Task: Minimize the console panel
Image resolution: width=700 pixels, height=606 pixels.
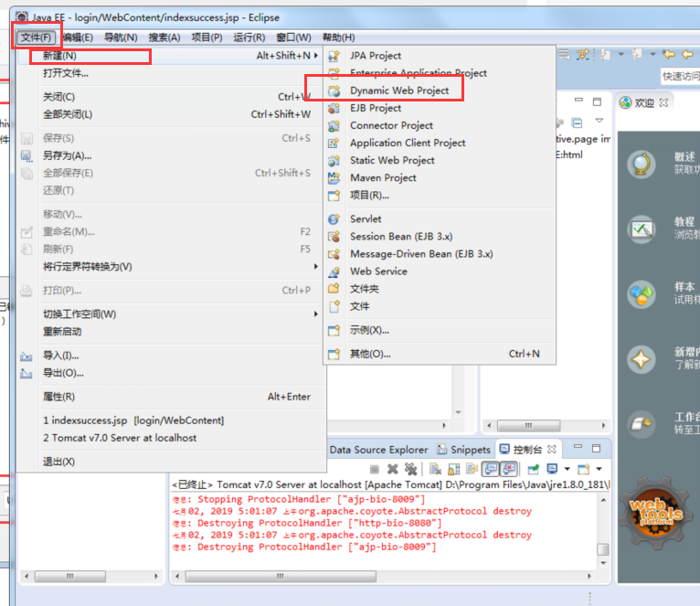Action: click(578, 448)
